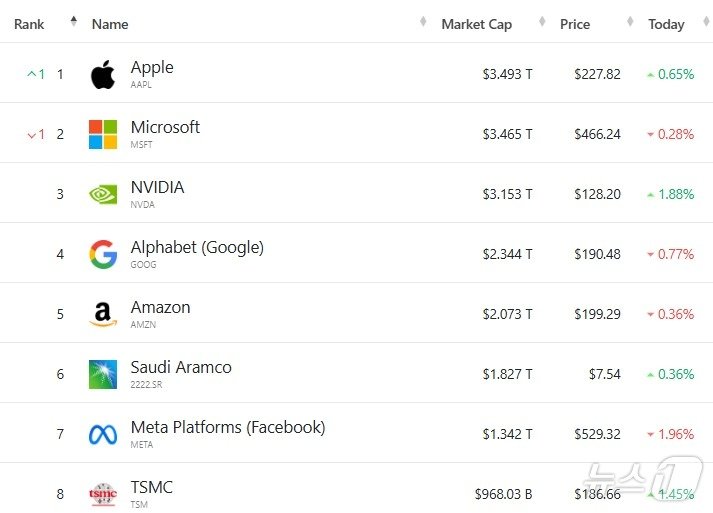This screenshot has height=513, width=713.
Task: Click the Amazon logo icon
Action: click(x=103, y=314)
